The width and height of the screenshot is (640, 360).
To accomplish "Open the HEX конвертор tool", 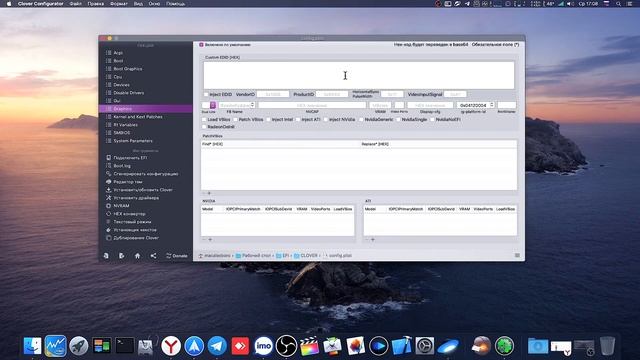I will coord(129,214).
